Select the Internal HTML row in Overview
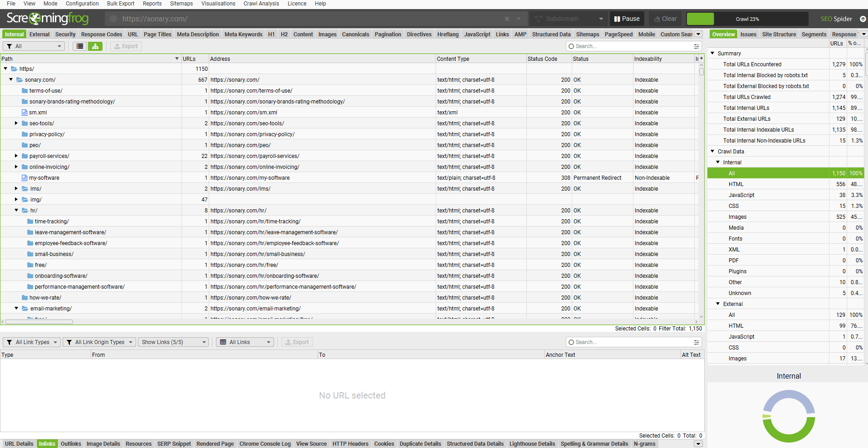868x448 pixels. (785, 184)
